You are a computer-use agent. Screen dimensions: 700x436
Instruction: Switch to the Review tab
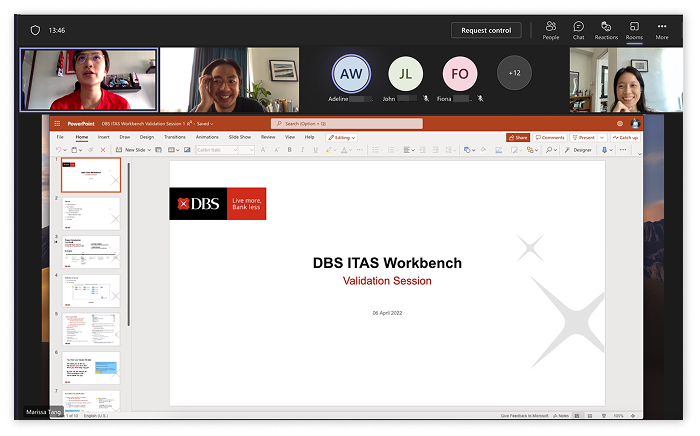(268, 137)
